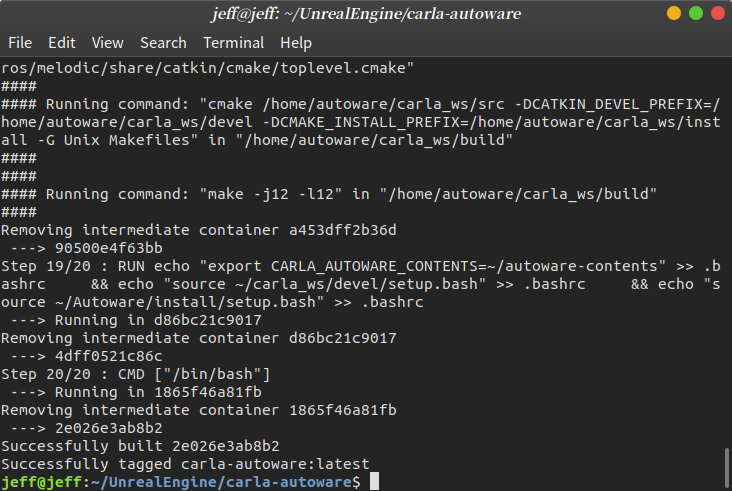Open the File menu
Screen dimensions: 732x491
click(20, 43)
